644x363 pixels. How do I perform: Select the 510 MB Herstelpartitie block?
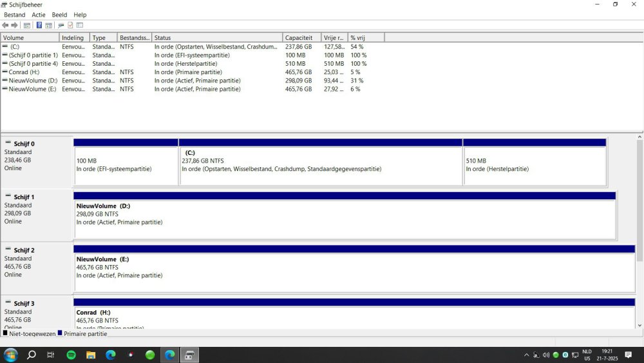(535, 162)
